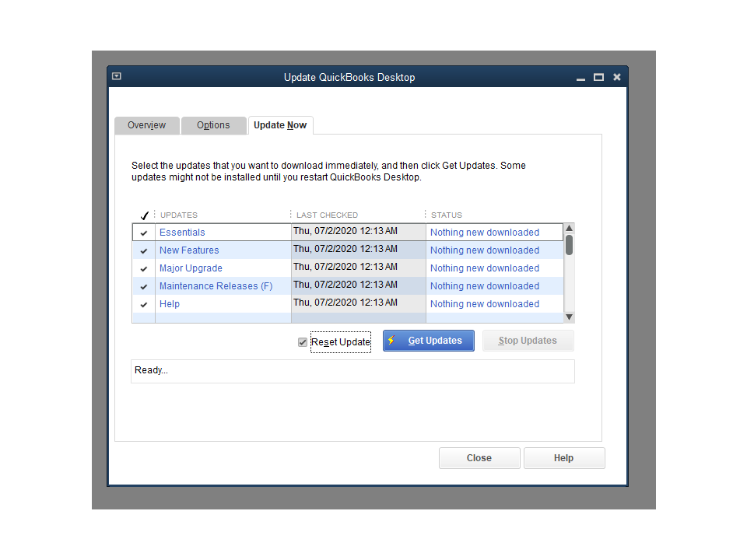The height and width of the screenshot is (560, 747).
Task: Minimize the Update QuickBooks Desktop window
Action: pos(580,78)
